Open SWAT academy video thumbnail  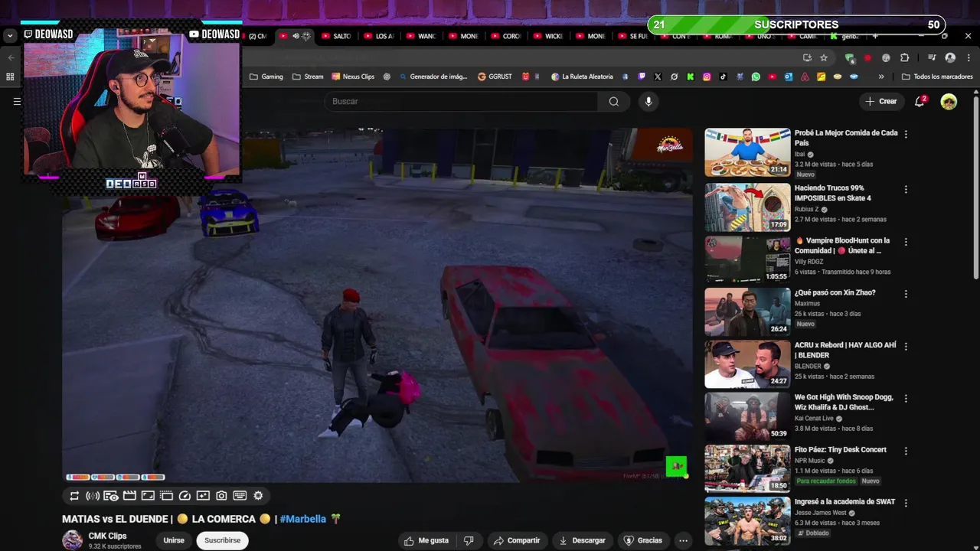[747, 522]
